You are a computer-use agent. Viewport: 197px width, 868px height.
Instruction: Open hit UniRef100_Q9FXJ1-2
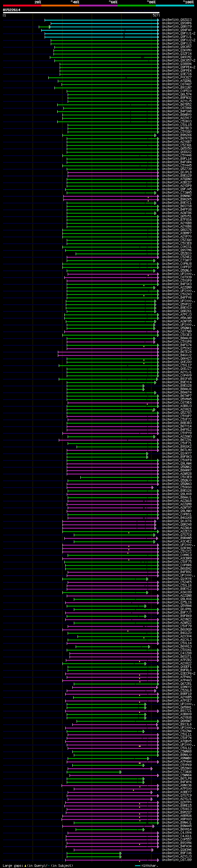click(x=179, y=33)
